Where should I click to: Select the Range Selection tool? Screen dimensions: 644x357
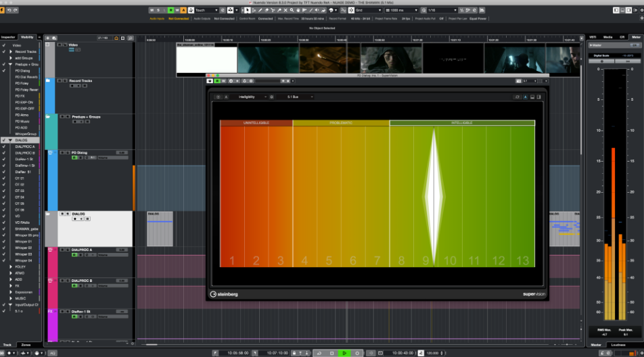pyautogui.click(x=254, y=10)
